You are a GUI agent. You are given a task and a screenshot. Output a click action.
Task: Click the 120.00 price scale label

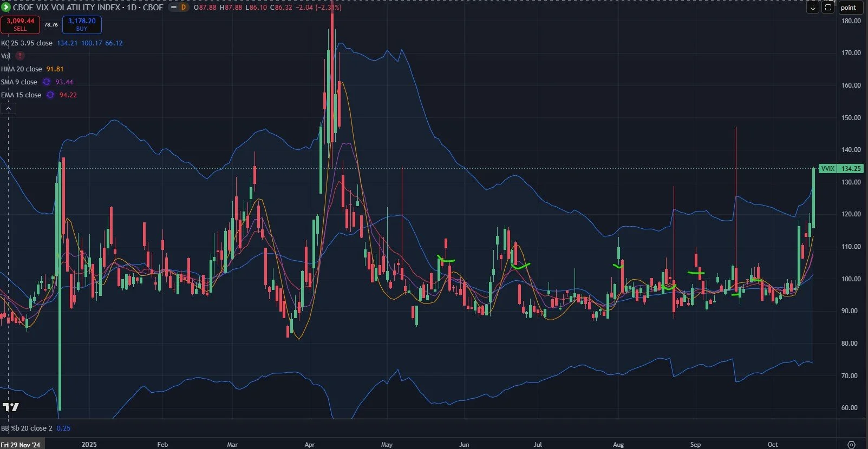pos(851,214)
